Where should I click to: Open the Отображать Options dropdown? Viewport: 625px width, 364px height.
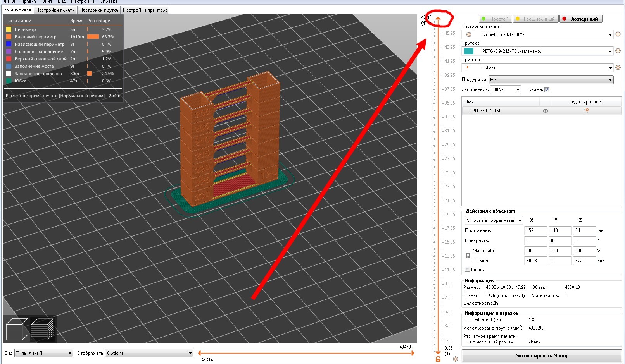coord(149,353)
